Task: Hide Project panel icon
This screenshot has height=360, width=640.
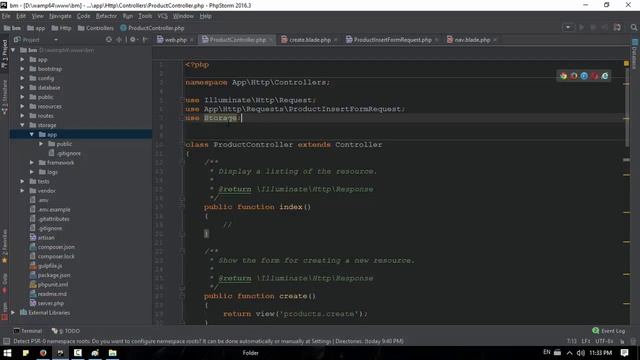Action: click(x=145, y=40)
